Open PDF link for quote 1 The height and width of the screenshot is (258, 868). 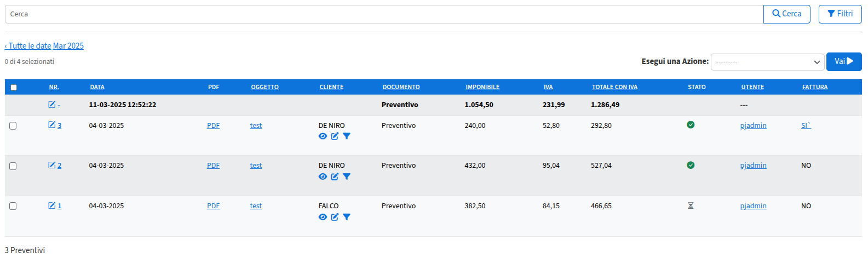tap(213, 206)
